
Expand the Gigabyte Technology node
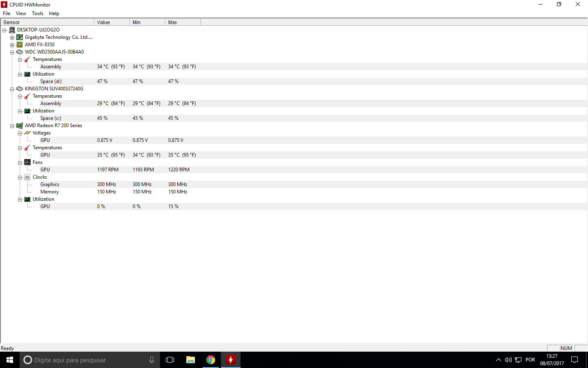12,38
